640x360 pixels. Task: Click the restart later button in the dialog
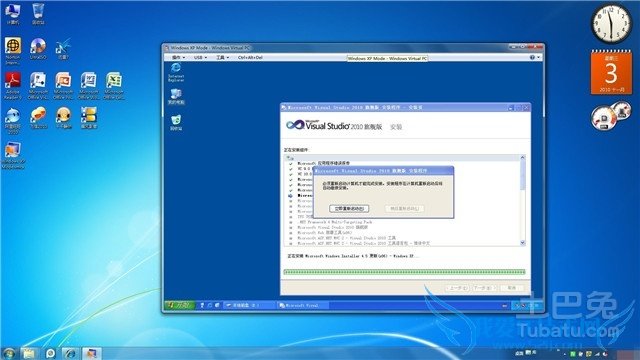point(404,209)
